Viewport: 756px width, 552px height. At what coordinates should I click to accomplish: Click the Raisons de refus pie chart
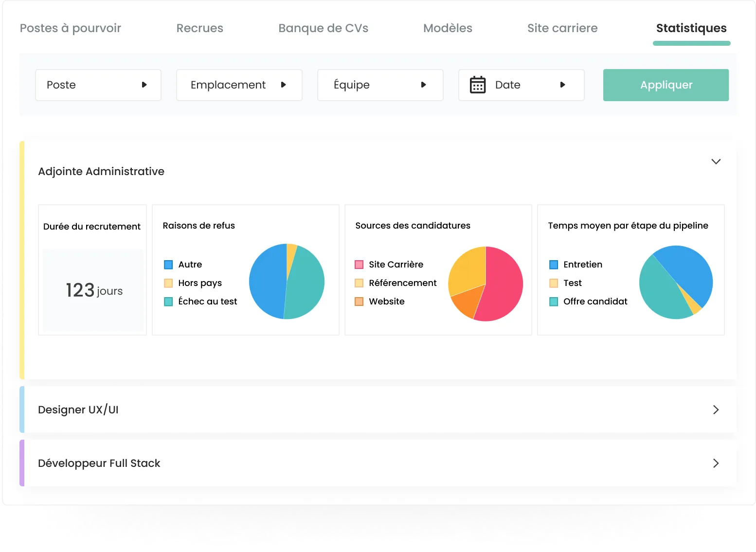pos(287,282)
